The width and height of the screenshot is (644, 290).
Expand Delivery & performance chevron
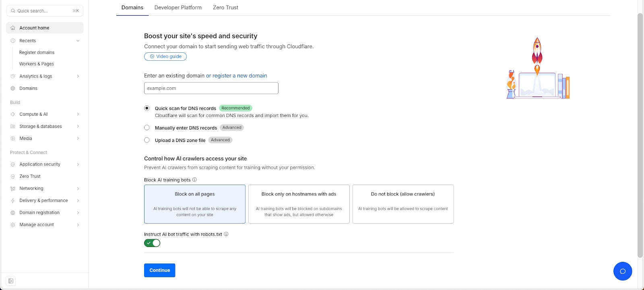tap(78, 201)
